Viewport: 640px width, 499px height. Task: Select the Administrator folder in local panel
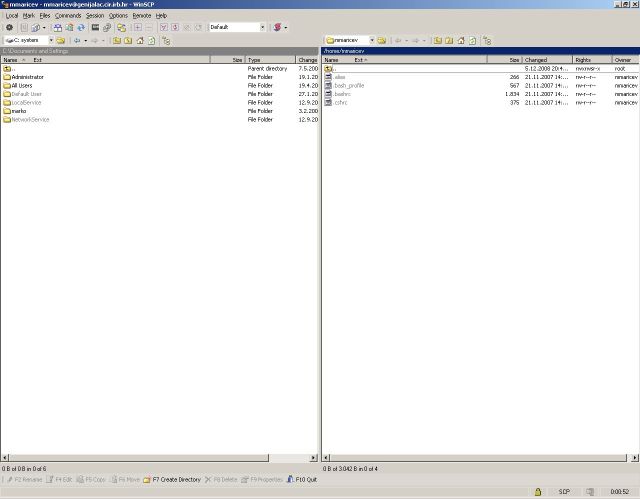27,77
